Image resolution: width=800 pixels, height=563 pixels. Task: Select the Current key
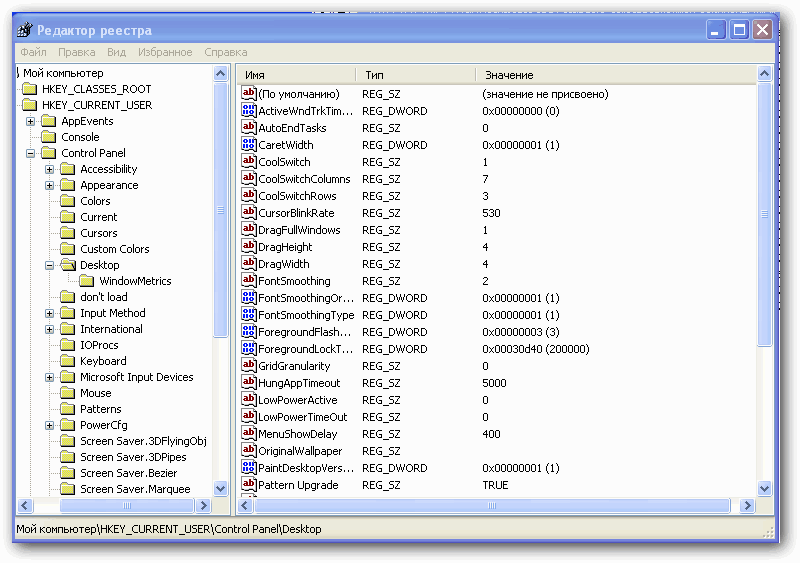pos(98,217)
